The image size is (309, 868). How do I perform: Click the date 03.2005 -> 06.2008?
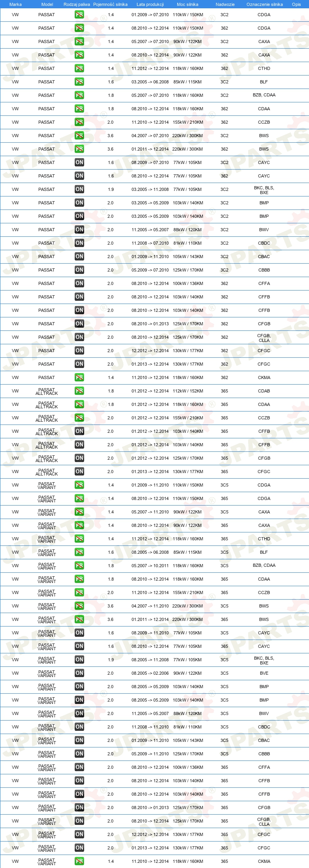pos(150,82)
